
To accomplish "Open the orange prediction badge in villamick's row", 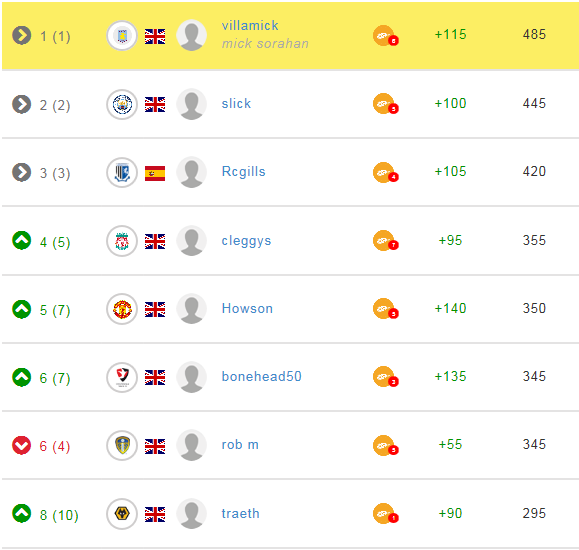I will pyautogui.click(x=386, y=36).
